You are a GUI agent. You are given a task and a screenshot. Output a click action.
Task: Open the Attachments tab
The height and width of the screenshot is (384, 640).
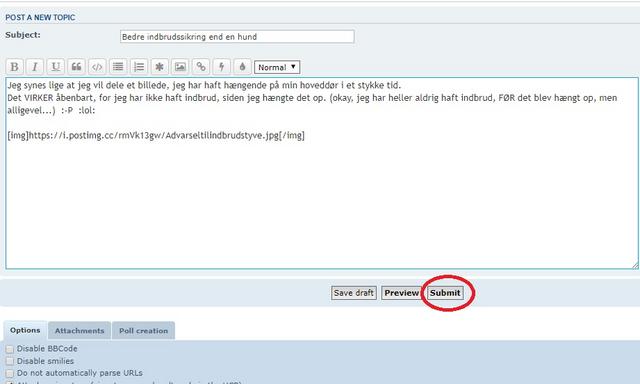[80, 331]
